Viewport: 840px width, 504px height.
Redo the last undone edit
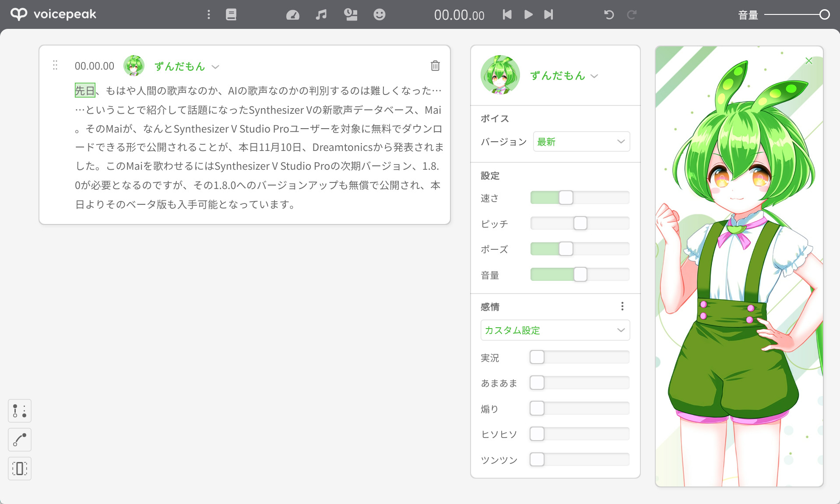(x=632, y=14)
